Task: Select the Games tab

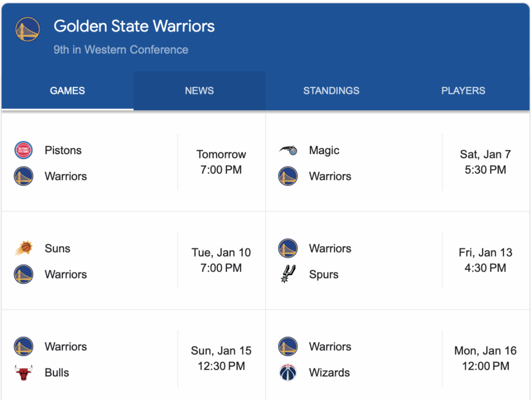Action: click(67, 91)
